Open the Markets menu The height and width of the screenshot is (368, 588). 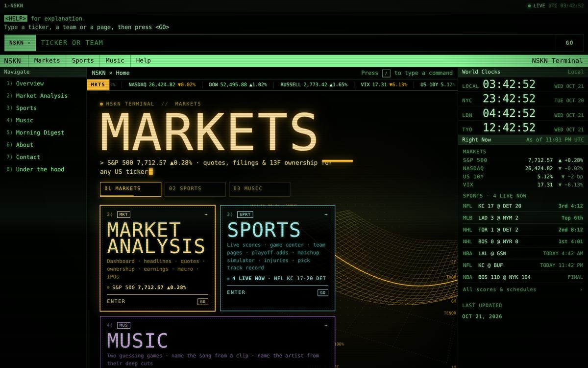47,61
